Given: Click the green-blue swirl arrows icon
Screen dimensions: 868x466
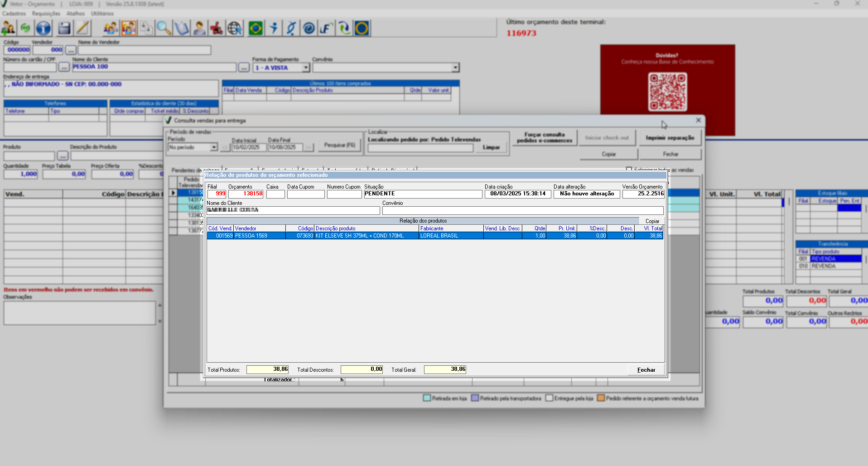Looking at the screenshot, I should point(344,28).
